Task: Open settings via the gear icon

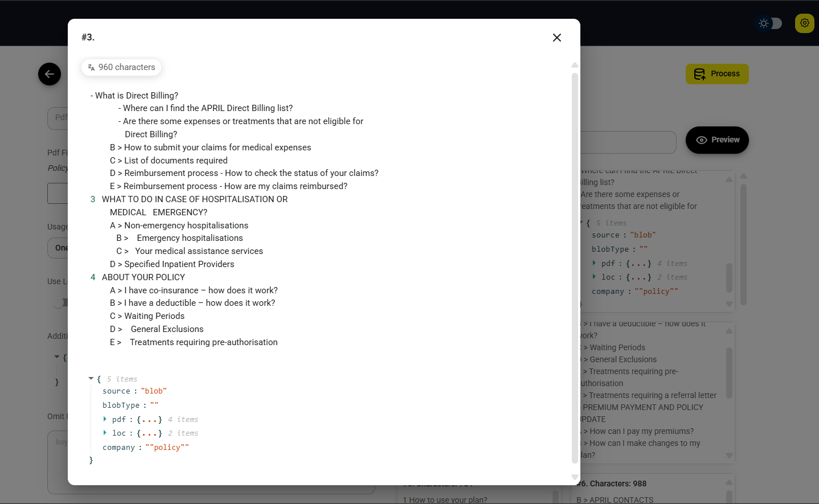Action: pos(804,23)
